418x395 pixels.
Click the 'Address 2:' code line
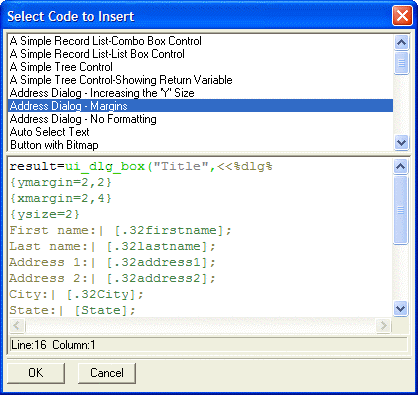pos(112,278)
